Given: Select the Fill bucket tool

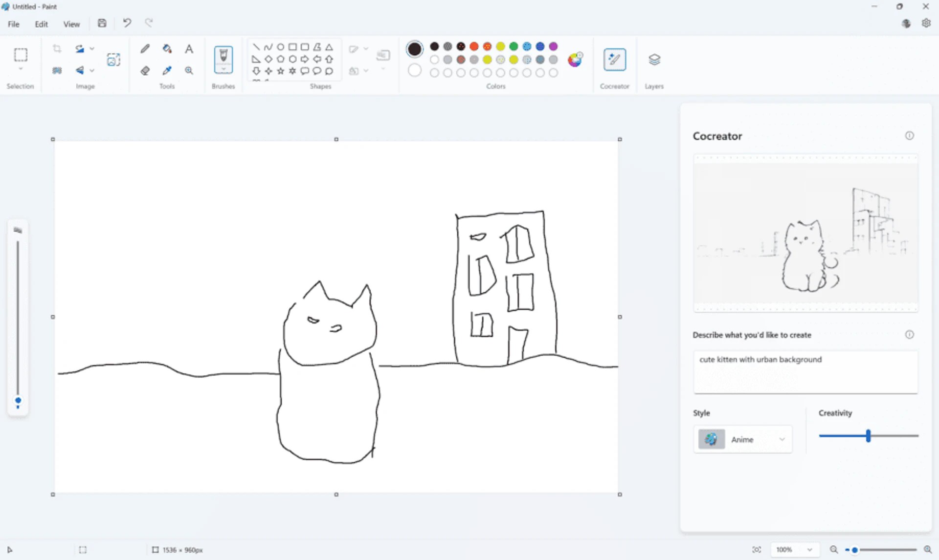Looking at the screenshot, I should click(x=167, y=49).
